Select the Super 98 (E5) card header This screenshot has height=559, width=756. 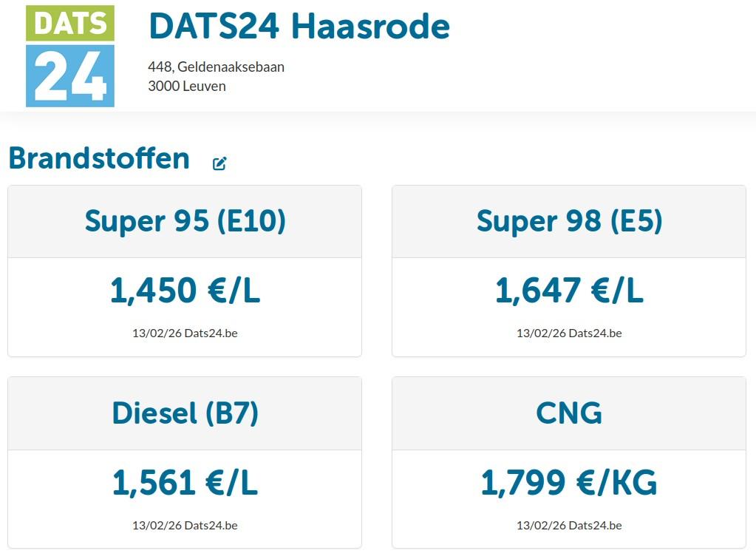pos(569,221)
